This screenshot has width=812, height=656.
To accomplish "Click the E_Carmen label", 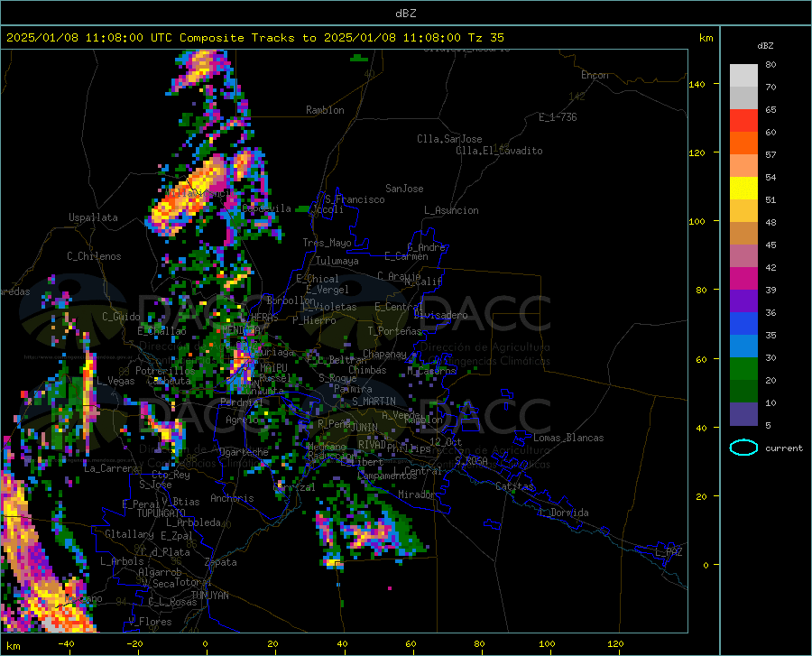I will pyautogui.click(x=406, y=256).
